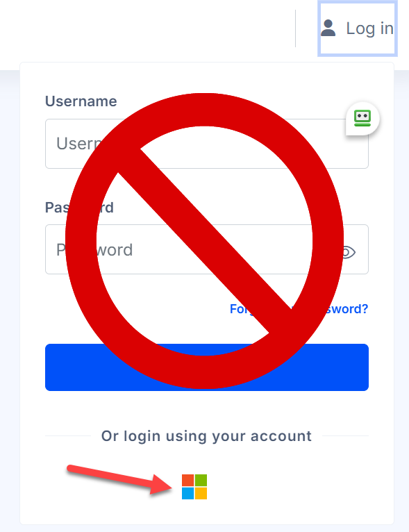Pick the green square of Microsoft logo
This screenshot has height=532, width=409.
click(x=201, y=481)
